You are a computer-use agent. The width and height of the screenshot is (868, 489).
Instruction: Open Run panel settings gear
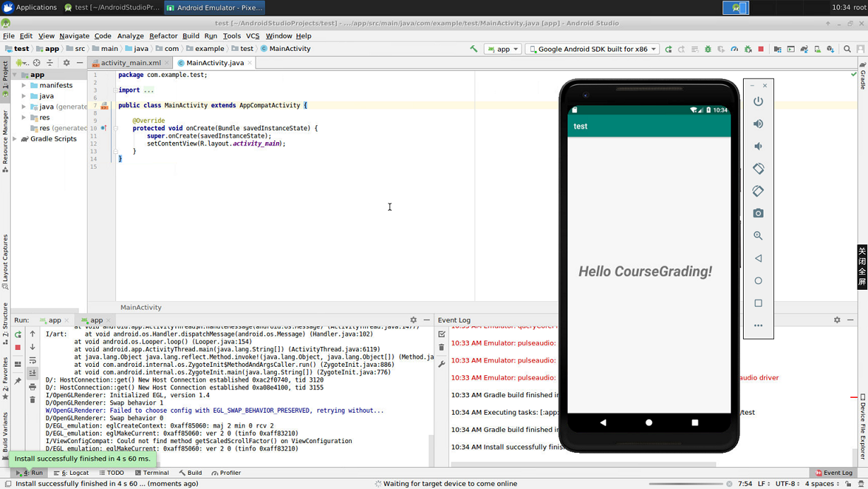pyautogui.click(x=413, y=320)
